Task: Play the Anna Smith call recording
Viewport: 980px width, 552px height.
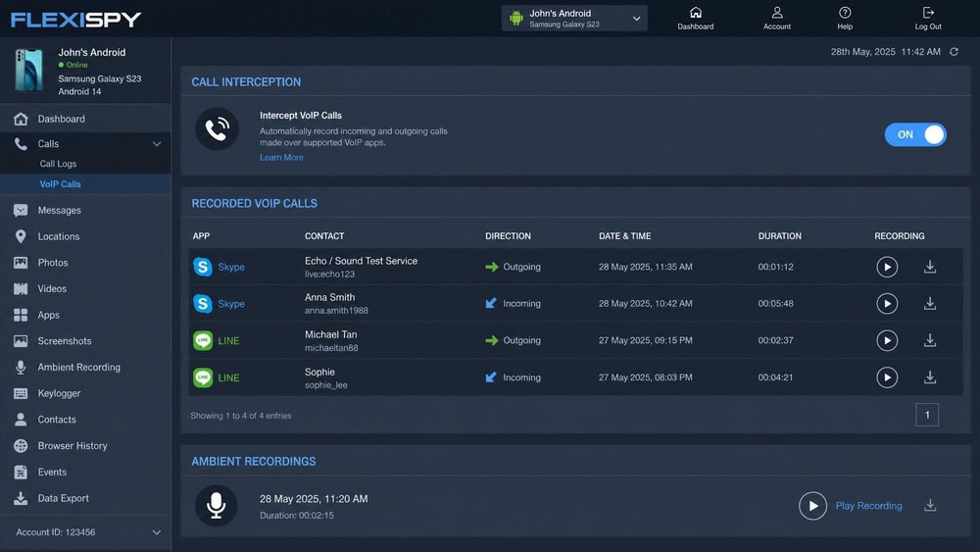Action: (886, 304)
